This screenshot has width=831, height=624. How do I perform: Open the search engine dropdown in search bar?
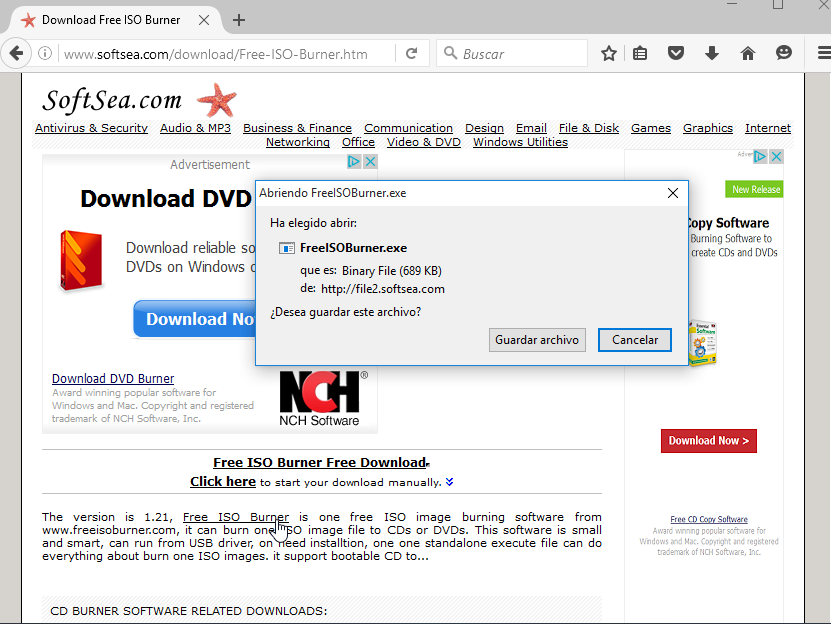(x=452, y=52)
